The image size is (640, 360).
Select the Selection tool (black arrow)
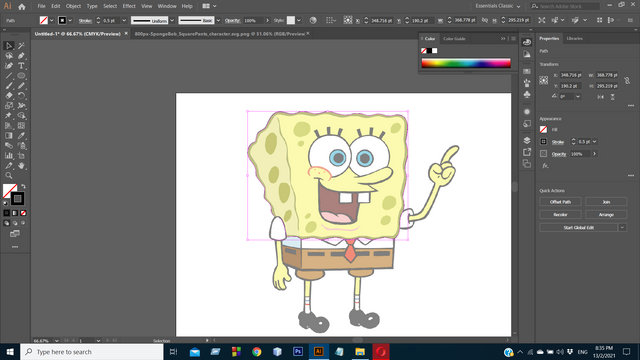[9, 46]
